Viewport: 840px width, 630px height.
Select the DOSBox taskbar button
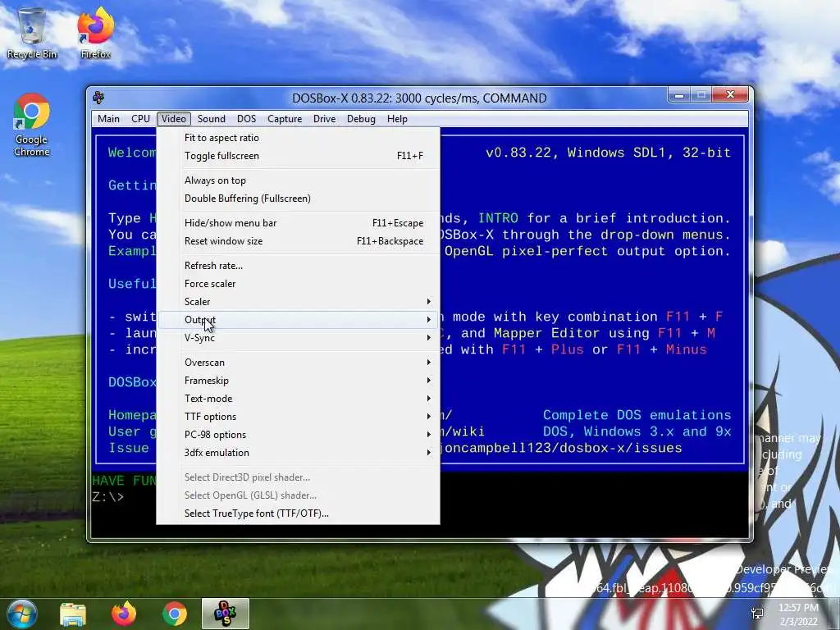(226, 614)
